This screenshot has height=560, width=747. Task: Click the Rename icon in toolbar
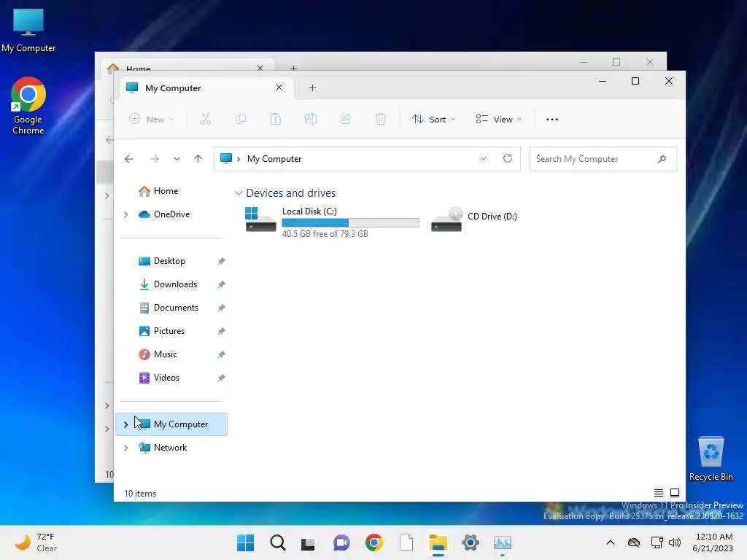(311, 119)
